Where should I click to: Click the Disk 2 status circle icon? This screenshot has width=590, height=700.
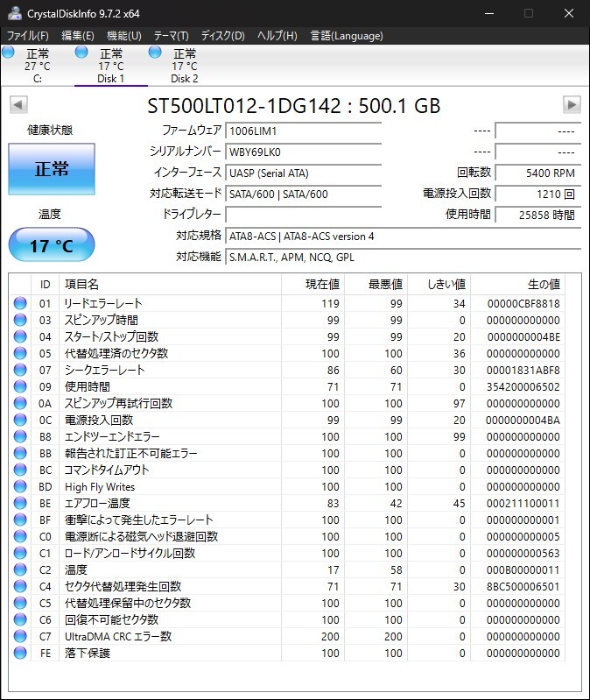coord(155,53)
